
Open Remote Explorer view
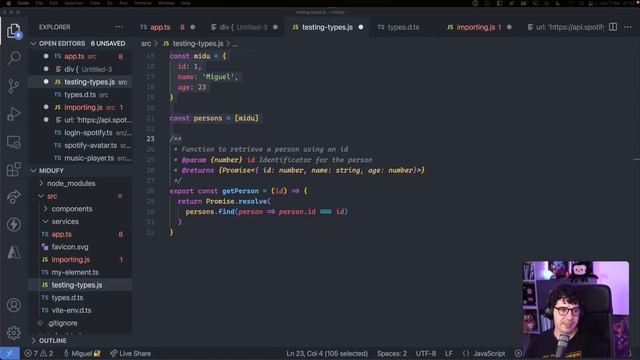point(14,142)
